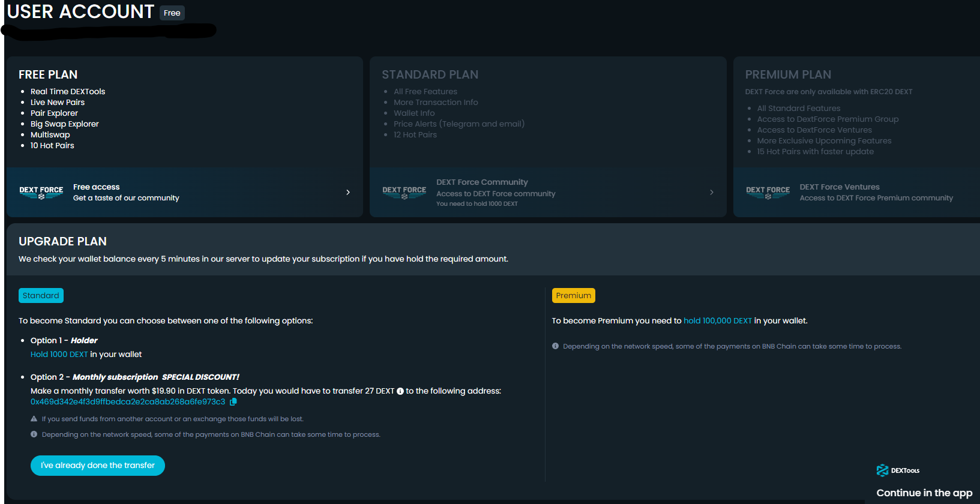The width and height of the screenshot is (980, 504).
Task: Click the 0x469d342e4f3d9ffbedca2e2ca8ab268a6fe973c3 address
Action: pos(128,402)
